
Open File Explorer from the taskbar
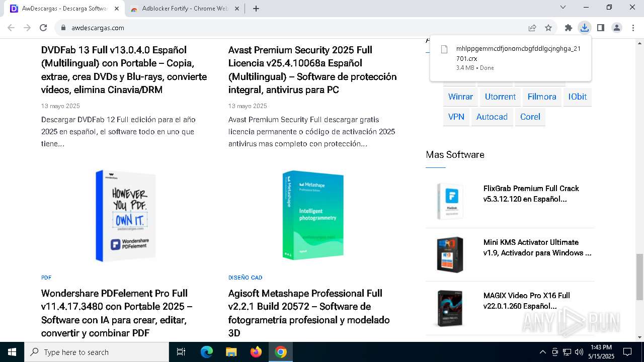coord(231,352)
